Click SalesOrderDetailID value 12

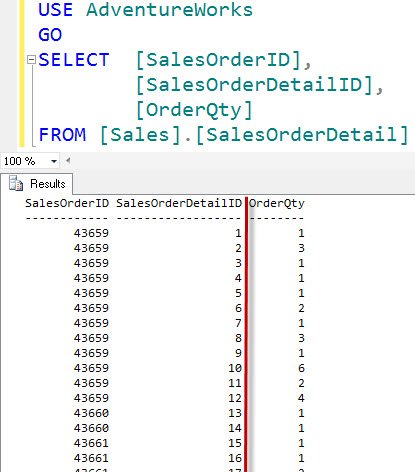click(235, 398)
